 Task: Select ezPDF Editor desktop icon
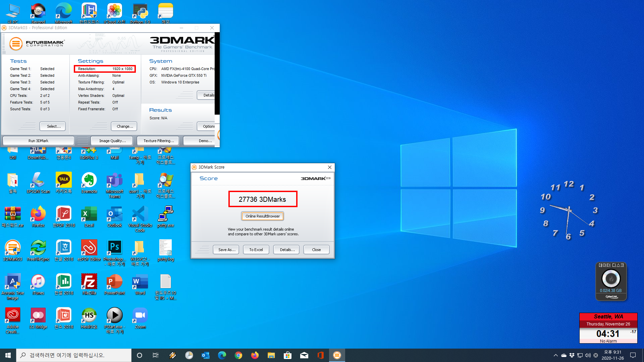point(89,251)
